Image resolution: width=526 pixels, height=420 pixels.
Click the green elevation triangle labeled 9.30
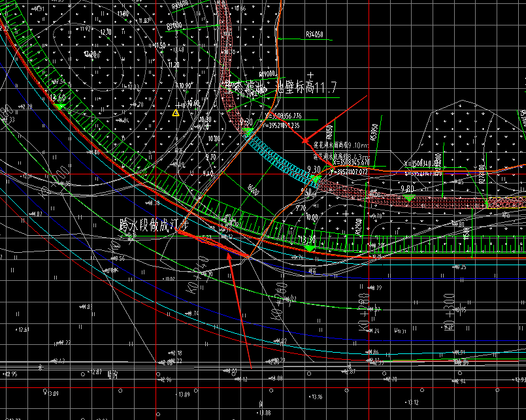click(315, 178)
